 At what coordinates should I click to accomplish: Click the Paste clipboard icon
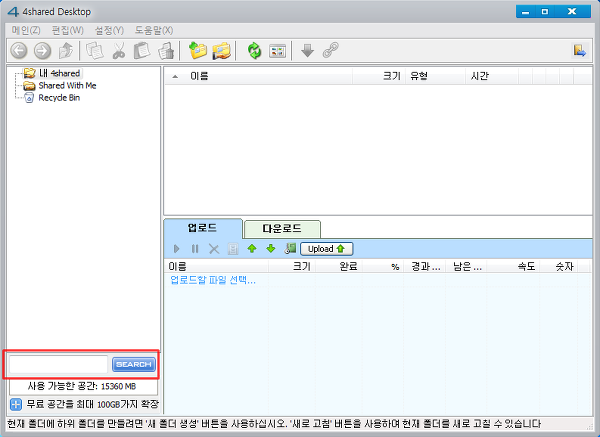[142, 51]
